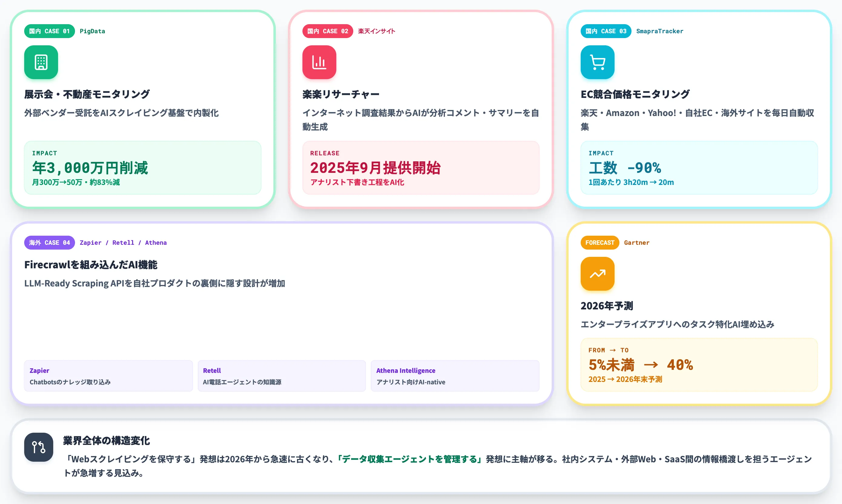Click heading EC競合価格モニタリング
Screen dimensions: 842x504
tap(635, 94)
